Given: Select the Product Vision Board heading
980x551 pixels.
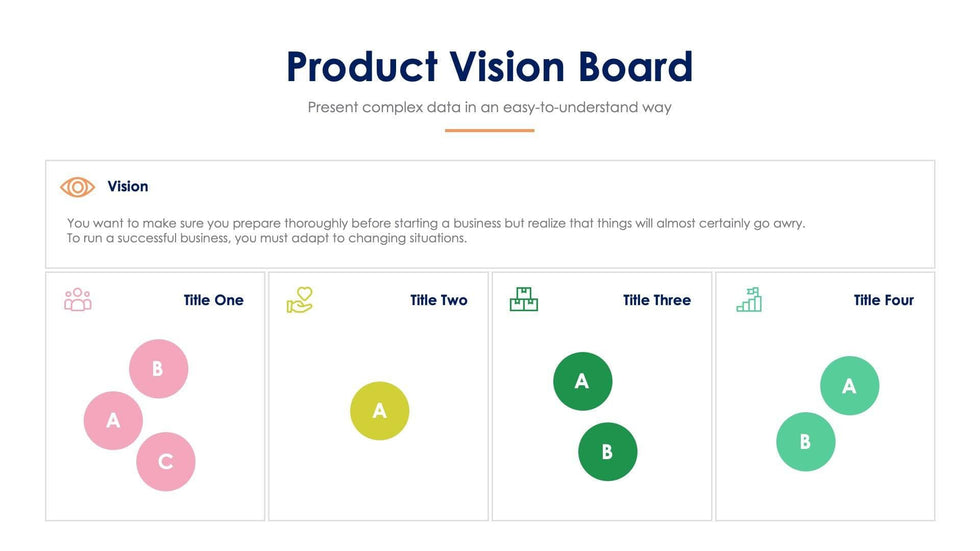Looking at the screenshot, I should coord(489,67).
